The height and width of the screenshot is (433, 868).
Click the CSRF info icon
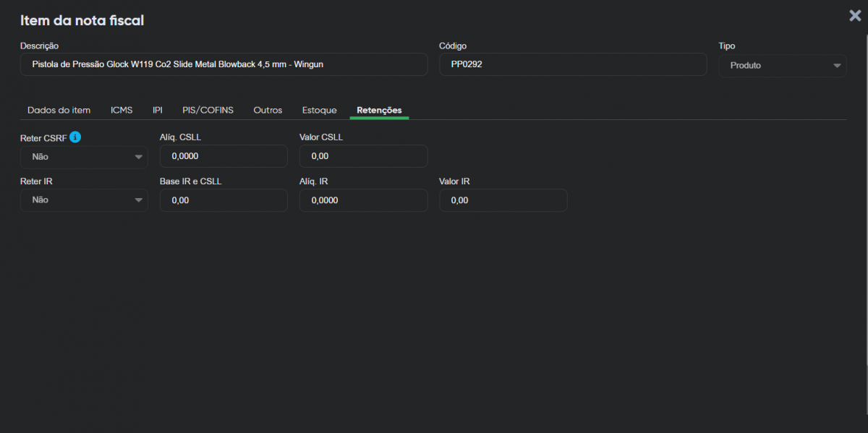75,137
